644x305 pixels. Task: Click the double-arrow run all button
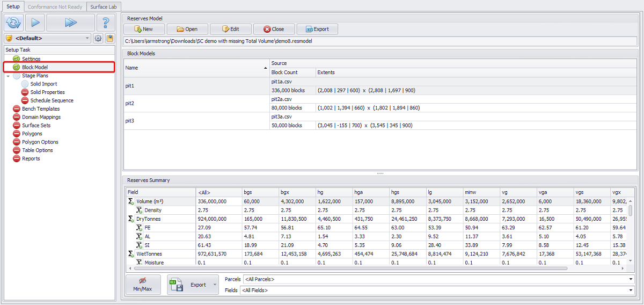71,23
